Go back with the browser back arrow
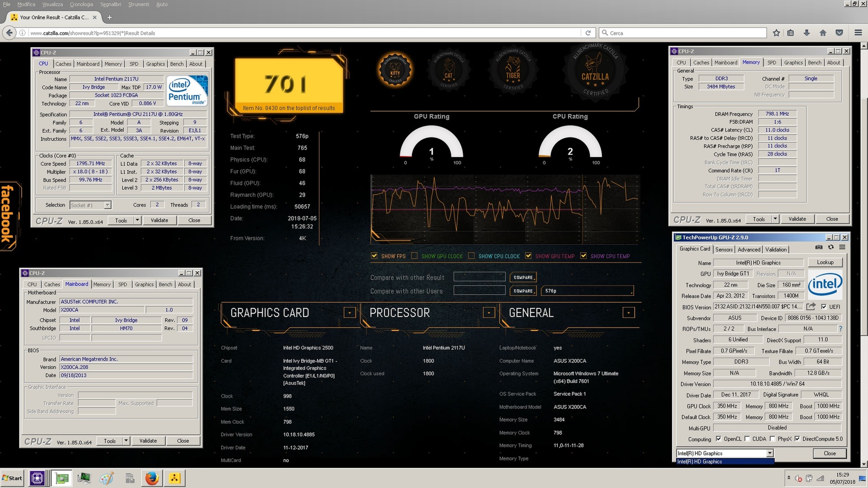 coord(9,33)
